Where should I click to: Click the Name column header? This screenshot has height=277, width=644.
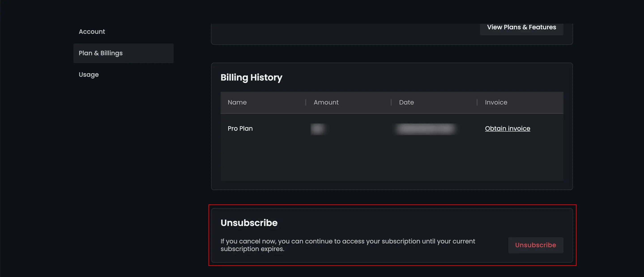pos(237,102)
